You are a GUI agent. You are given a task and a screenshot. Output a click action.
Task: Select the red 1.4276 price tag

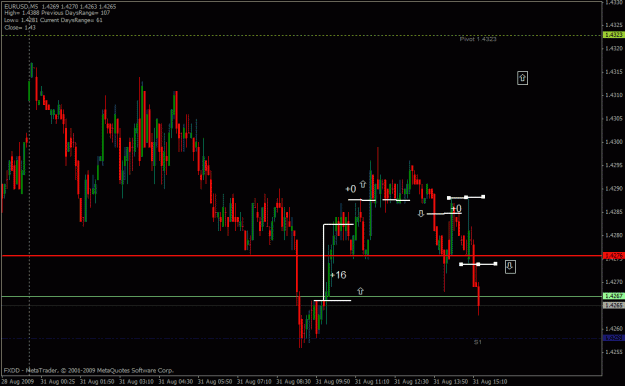(x=613, y=256)
